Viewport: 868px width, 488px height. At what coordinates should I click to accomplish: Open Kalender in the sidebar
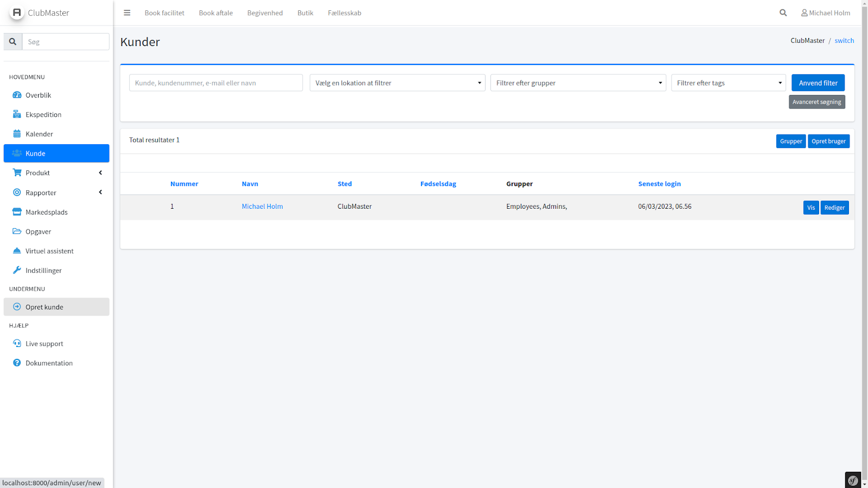coord(39,134)
